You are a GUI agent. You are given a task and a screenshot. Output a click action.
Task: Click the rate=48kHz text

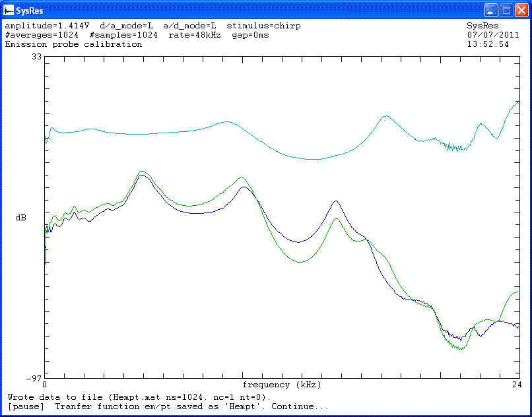pyautogui.click(x=195, y=35)
